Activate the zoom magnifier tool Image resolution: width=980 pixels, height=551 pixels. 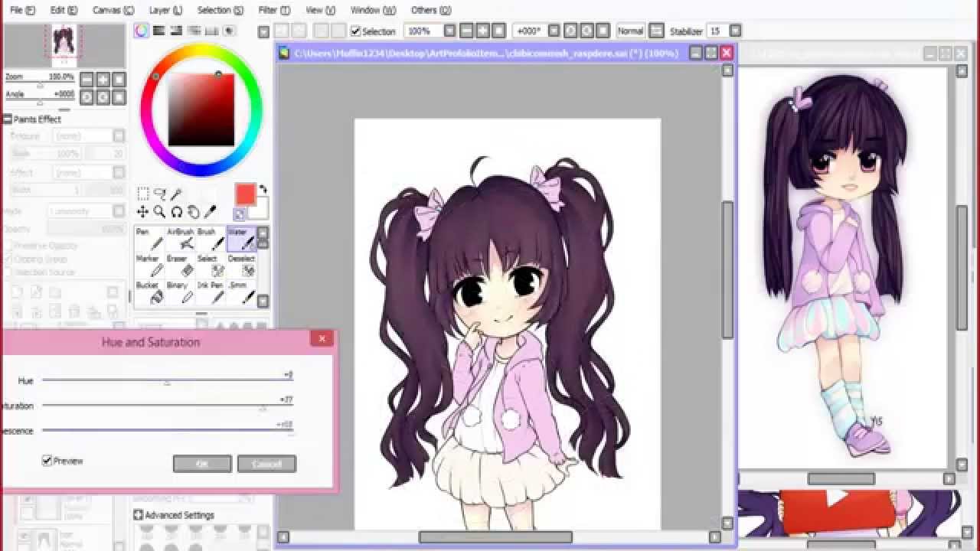coord(159,211)
